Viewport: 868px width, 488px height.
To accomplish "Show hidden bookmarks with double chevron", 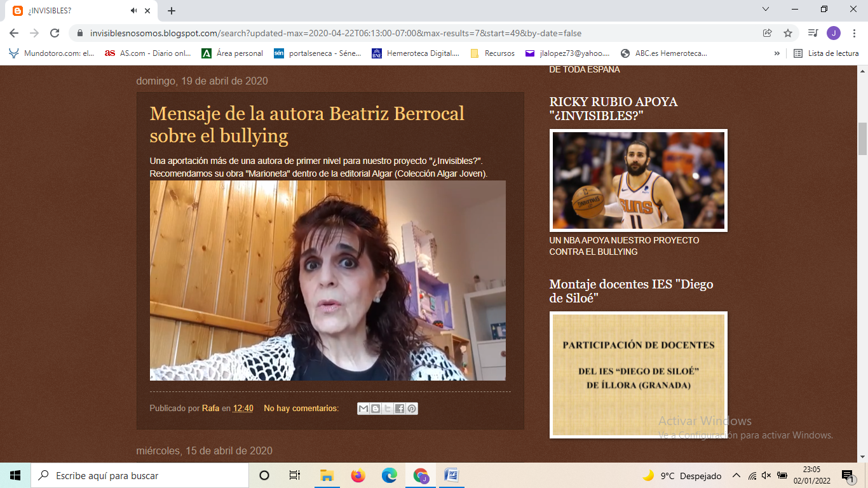I will click(x=776, y=53).
